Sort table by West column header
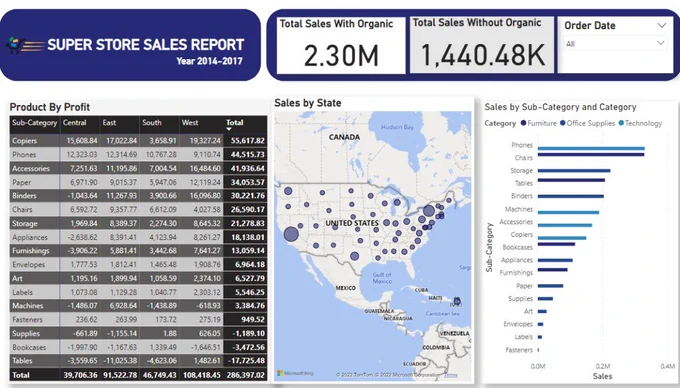The width and height of the screenshot is (680, 388). point(190,123)
